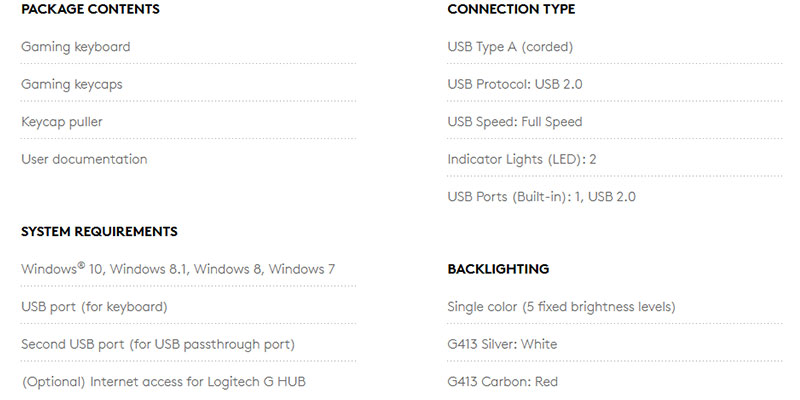Screen dimensions: 800x400
Task: Click the User documentation entry
Action: click(x=84, y=159)
